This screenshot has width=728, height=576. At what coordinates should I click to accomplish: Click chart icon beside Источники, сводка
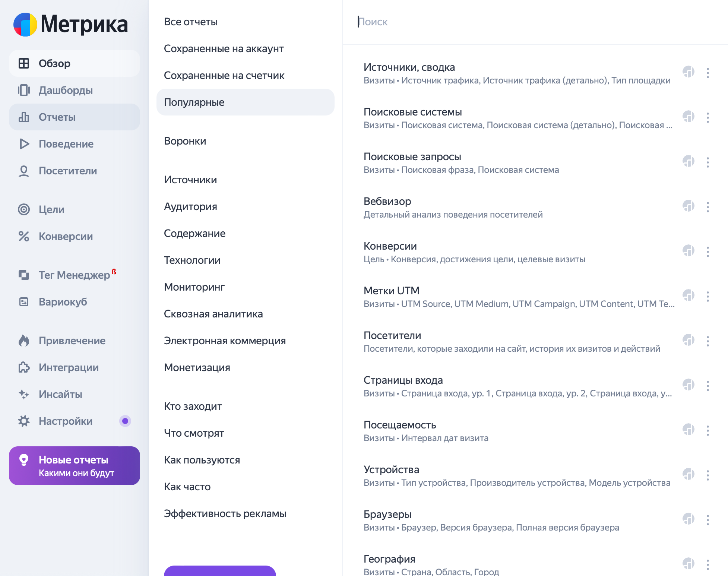tap(688, 72)
